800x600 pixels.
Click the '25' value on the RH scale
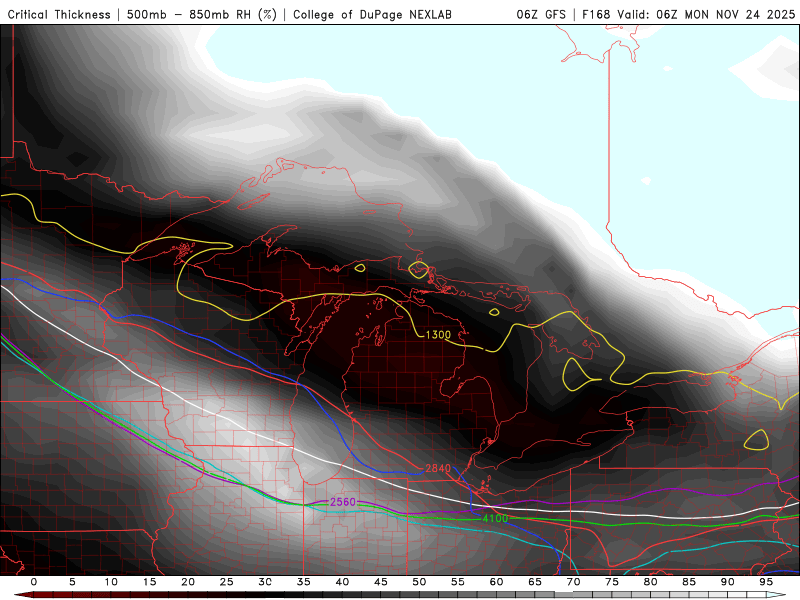(x=227, y=582)
